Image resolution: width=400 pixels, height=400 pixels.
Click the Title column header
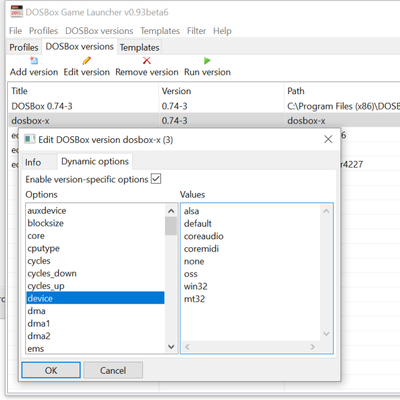coord(83,91)
